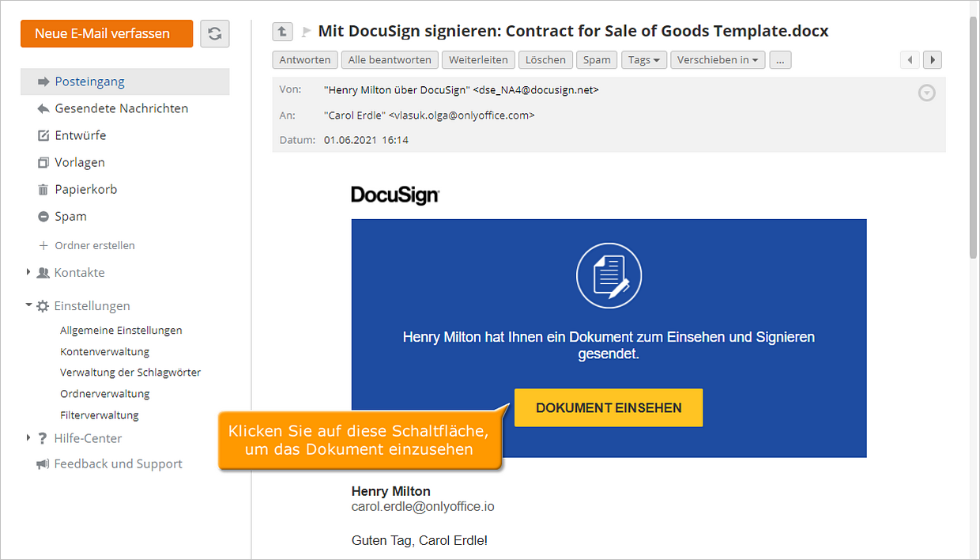Click the Löschen button
This screenshot has width=980, height=560.
(545, 59)
